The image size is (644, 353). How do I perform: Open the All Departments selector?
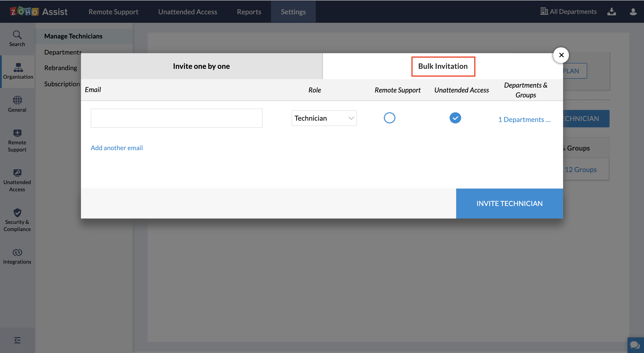568,11
